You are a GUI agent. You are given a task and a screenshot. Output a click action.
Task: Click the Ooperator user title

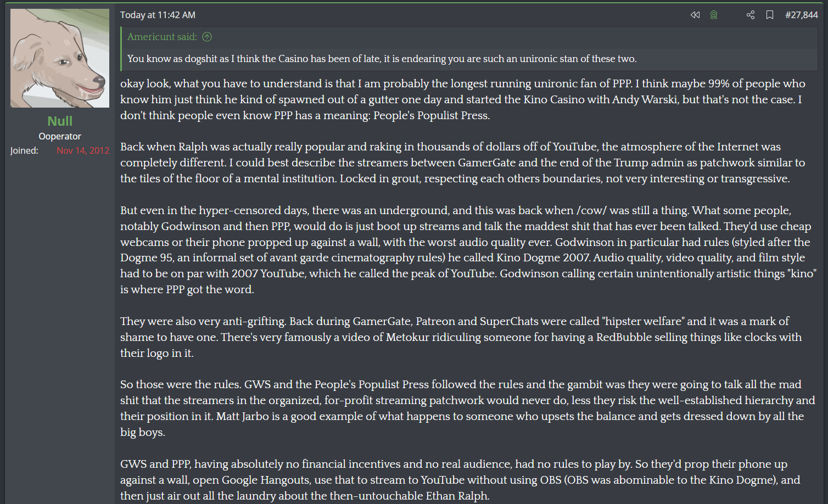60,136
